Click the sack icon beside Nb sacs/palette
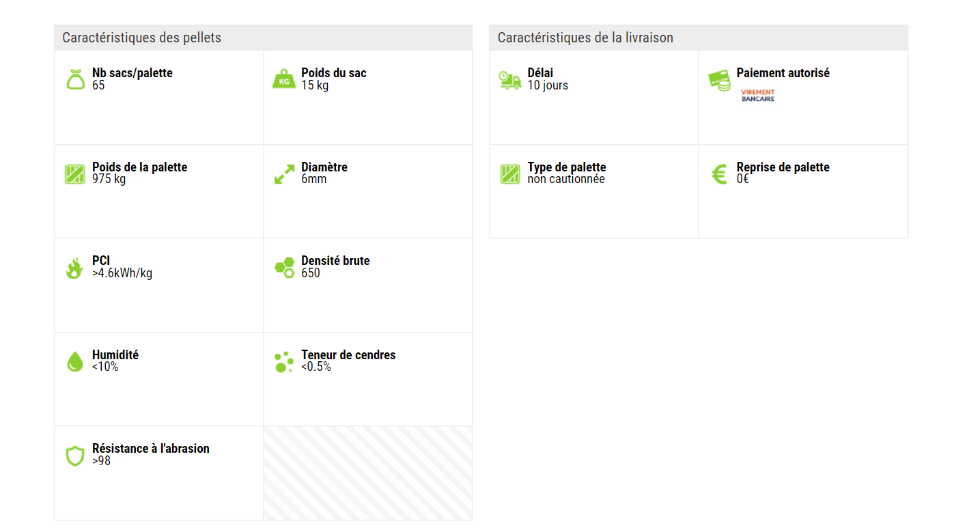Image resolution: width=980 pixels, height=532 pixels. [x=75, y=80]
